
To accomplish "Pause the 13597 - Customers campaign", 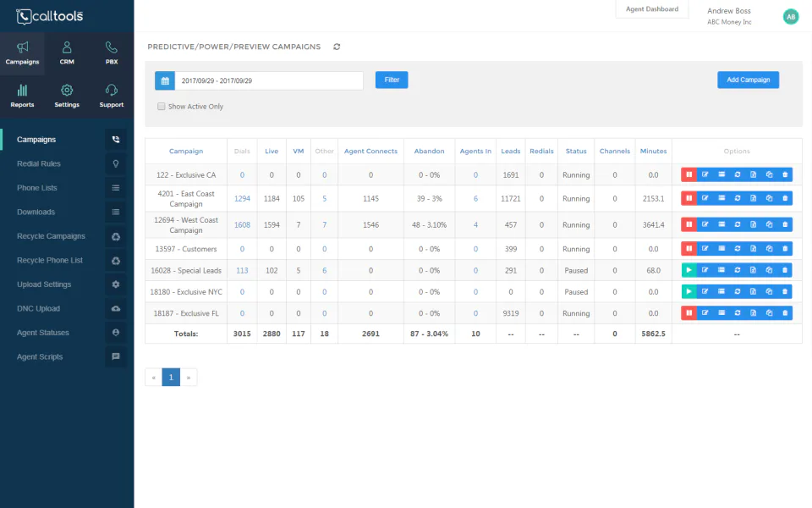I will (689, 249).
